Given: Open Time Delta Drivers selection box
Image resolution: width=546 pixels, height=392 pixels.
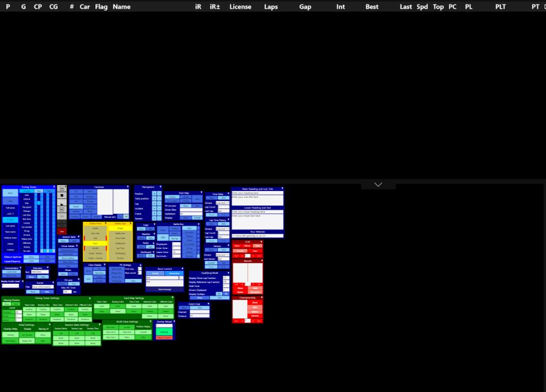Looking at the screenshot, I should [x=222, y=203].
